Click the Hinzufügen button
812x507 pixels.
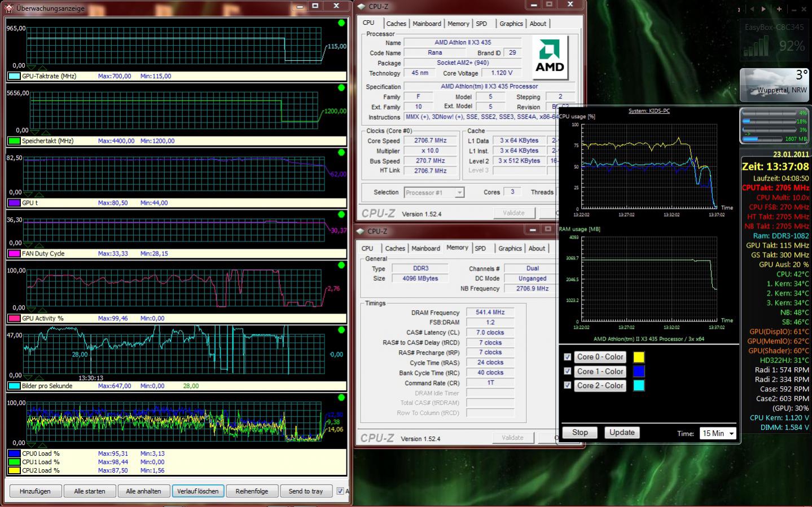[35, 491]
